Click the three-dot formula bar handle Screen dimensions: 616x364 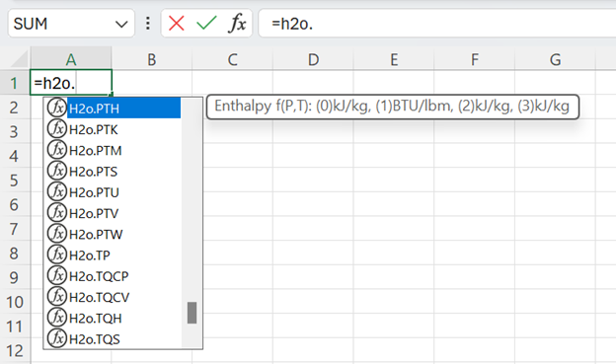pyautogui.click(x=148, y=24)
